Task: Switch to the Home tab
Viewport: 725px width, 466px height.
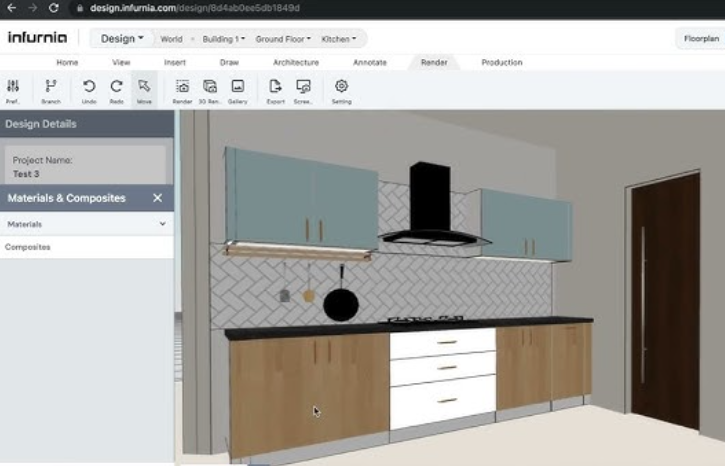Action: [x=67, y=62]
